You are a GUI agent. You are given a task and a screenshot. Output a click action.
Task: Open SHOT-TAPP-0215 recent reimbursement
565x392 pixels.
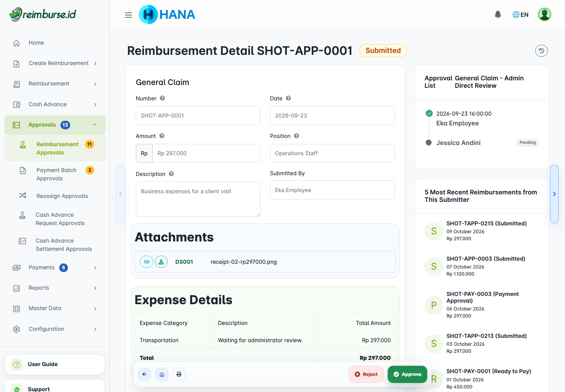point(487,223)
